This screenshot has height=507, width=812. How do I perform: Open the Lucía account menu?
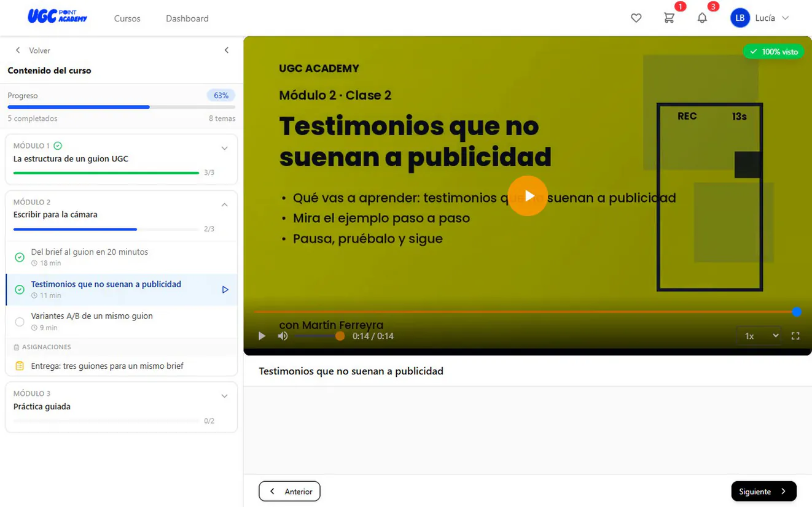pyautogui.click(x=772, y=18)
